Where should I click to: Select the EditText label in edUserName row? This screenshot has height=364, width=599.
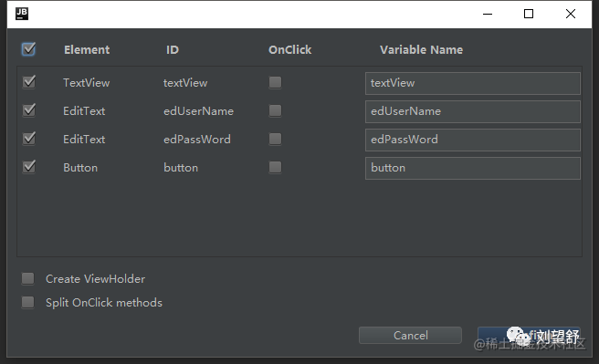click(x=84, y=111)
